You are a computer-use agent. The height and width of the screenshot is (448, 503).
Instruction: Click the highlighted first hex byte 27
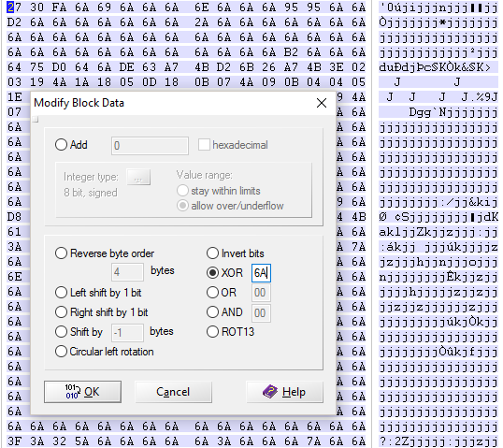(x=14, y=7)
